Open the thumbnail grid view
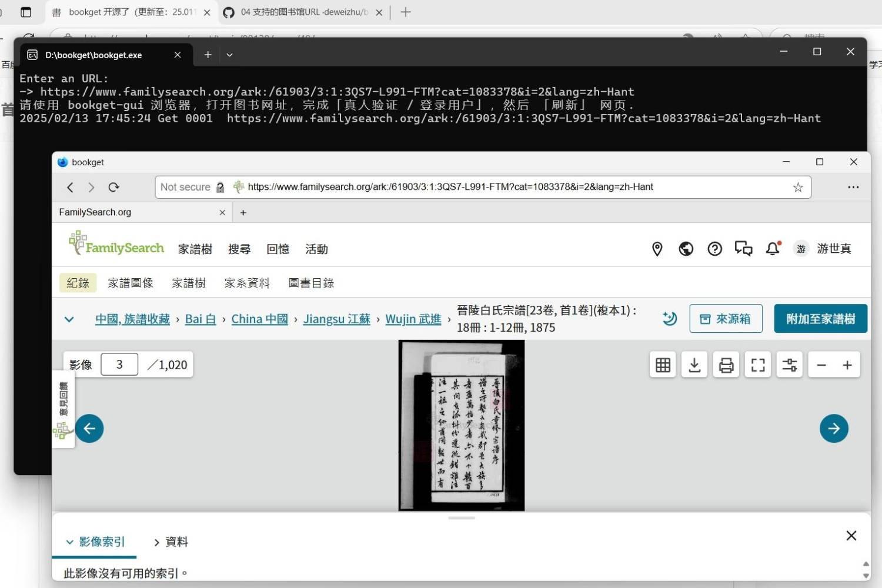The height and width of the screenshot is (588, 882). 663,365
